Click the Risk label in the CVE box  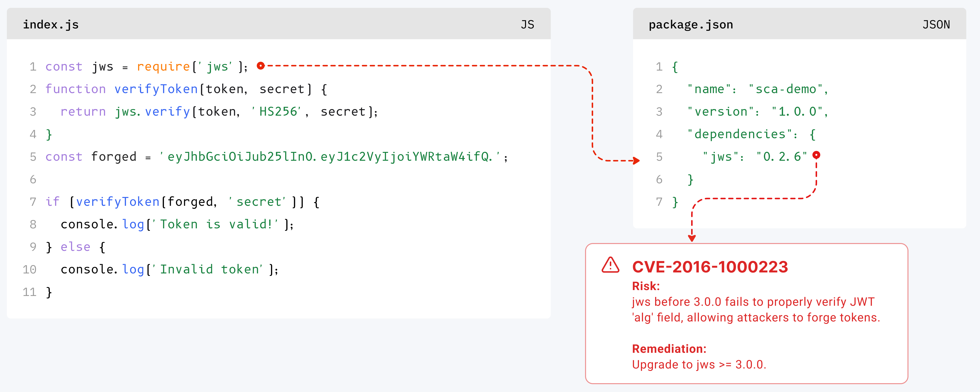(x=646, y=286)
